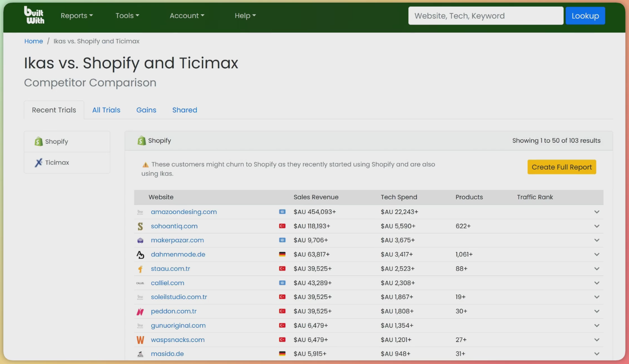The image size is (629, 364).
Task: Expand gunuoriginal.com row chevron
Action: pos(597,326)
